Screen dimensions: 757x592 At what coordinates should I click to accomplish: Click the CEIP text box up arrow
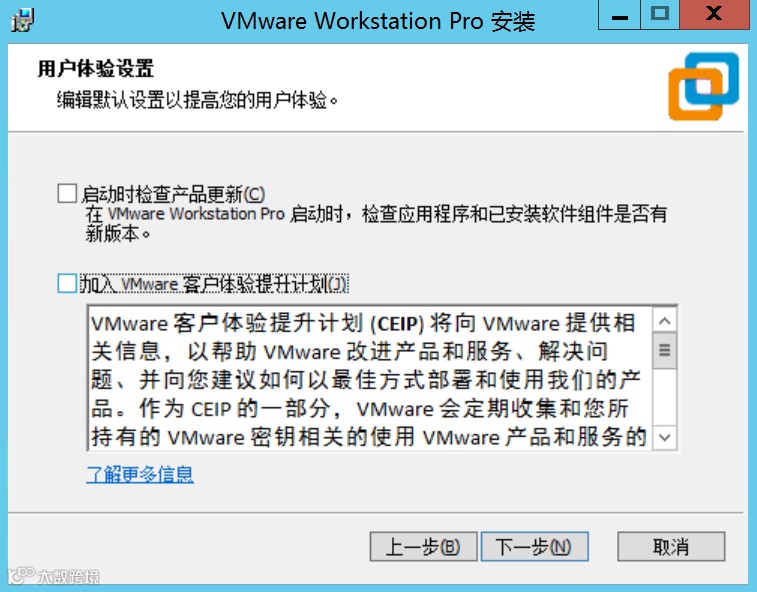point(665,321)
